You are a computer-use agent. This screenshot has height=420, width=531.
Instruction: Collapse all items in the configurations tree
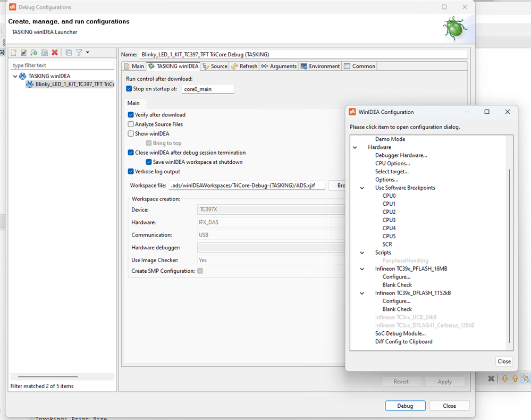coord(69,52)
